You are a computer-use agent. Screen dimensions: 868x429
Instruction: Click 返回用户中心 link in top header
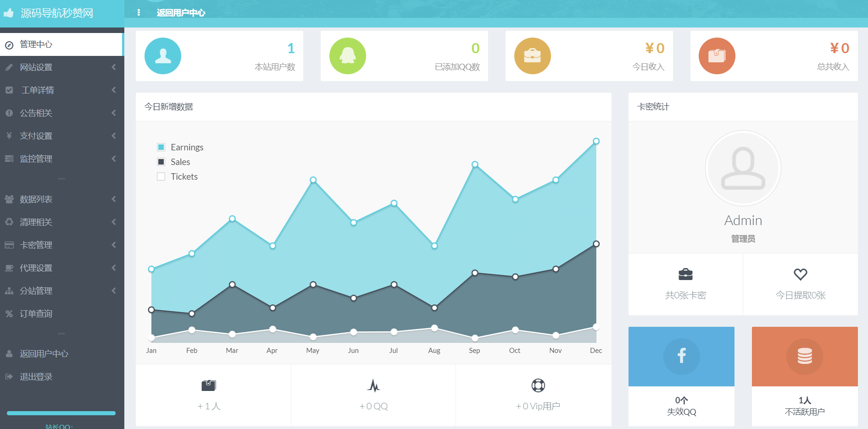[181, 13]
